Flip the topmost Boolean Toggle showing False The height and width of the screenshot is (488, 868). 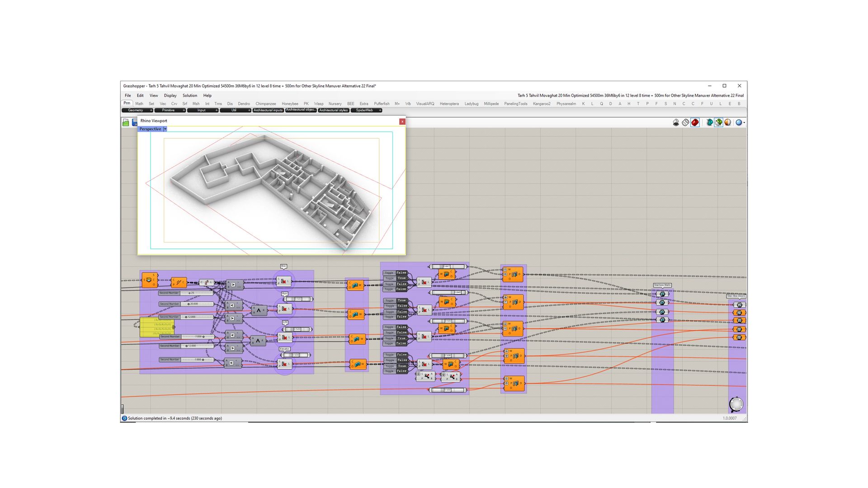(x=401, y=273)
